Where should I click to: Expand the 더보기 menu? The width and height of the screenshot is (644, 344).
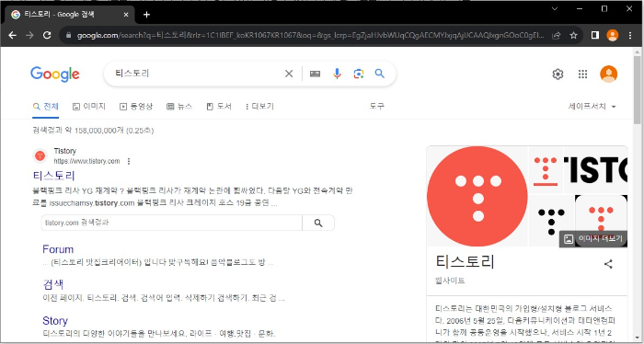259,107
